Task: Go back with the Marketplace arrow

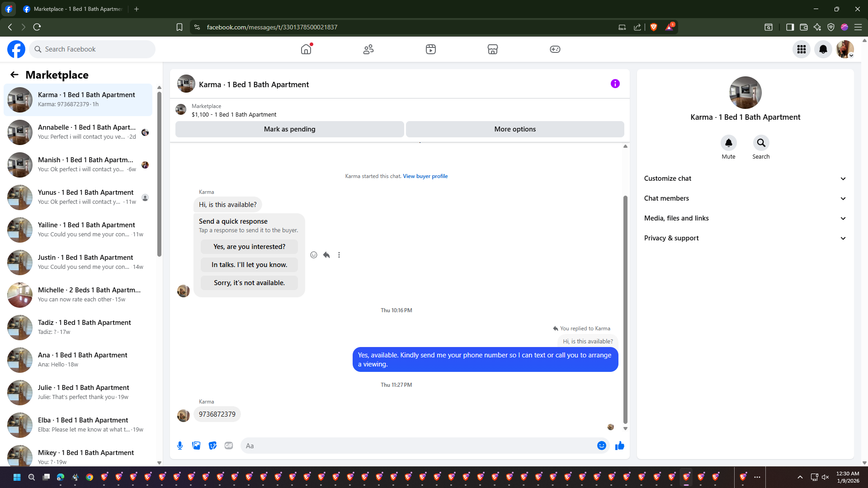Action: coord(14,75)
